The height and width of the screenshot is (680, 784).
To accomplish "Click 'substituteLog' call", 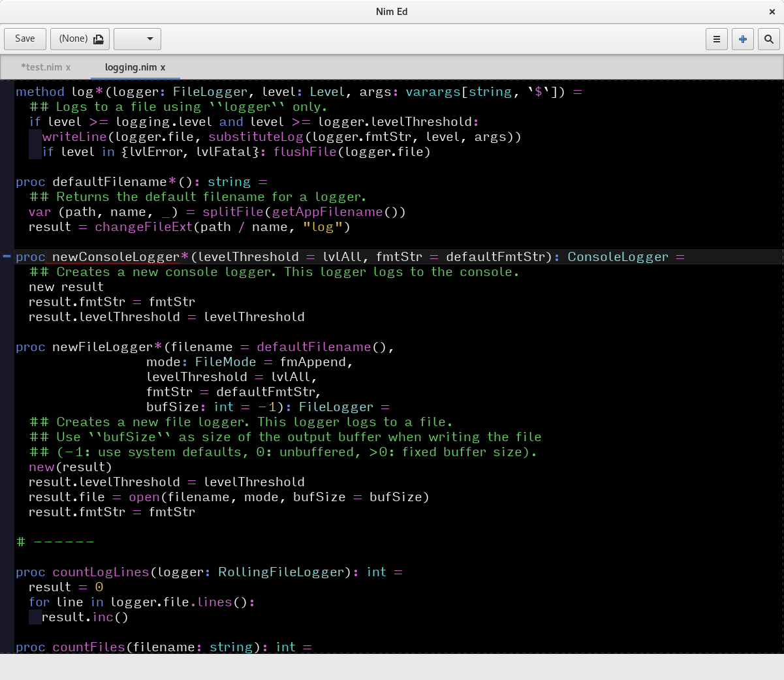I will [256, 137].
